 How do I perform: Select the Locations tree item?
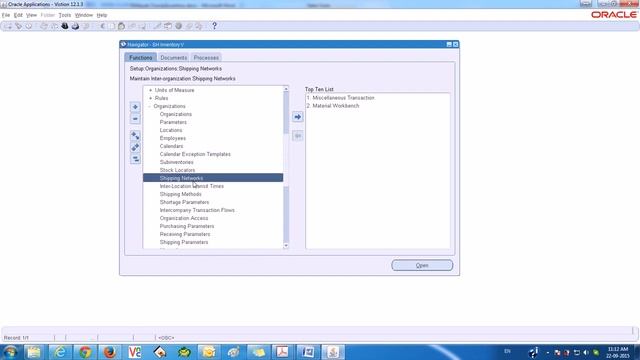tap(171, 130)
